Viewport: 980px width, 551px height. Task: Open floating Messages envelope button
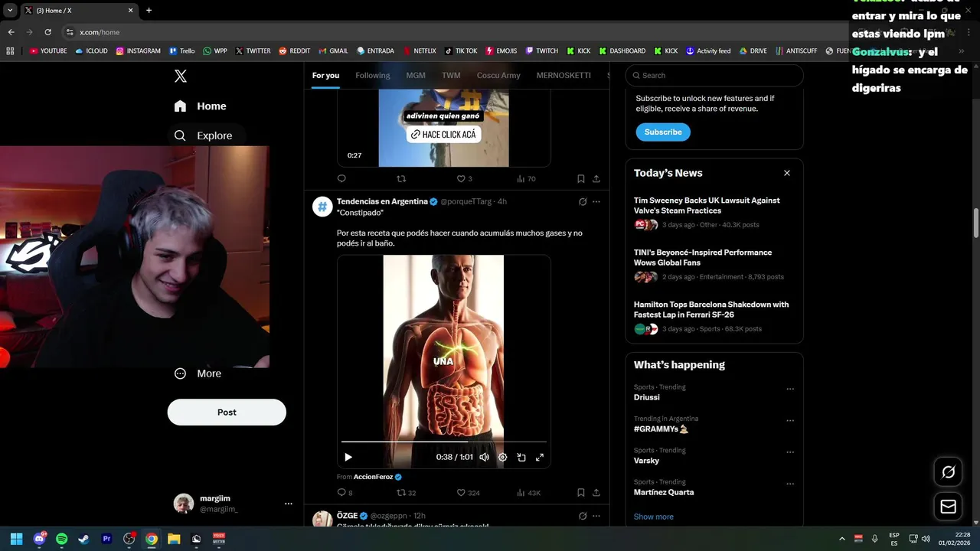click(x=948, y=507)
